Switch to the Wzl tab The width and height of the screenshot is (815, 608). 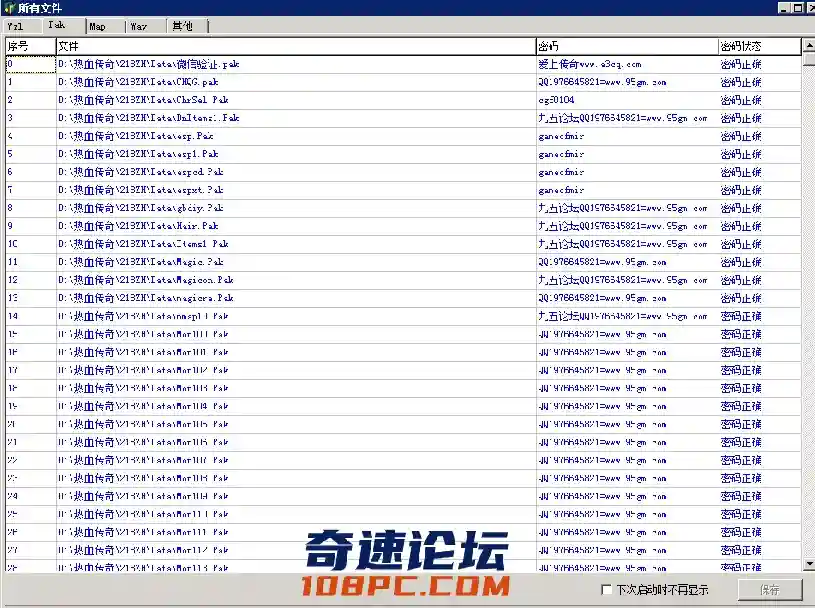pyautogui.click(x=22, y=27)
